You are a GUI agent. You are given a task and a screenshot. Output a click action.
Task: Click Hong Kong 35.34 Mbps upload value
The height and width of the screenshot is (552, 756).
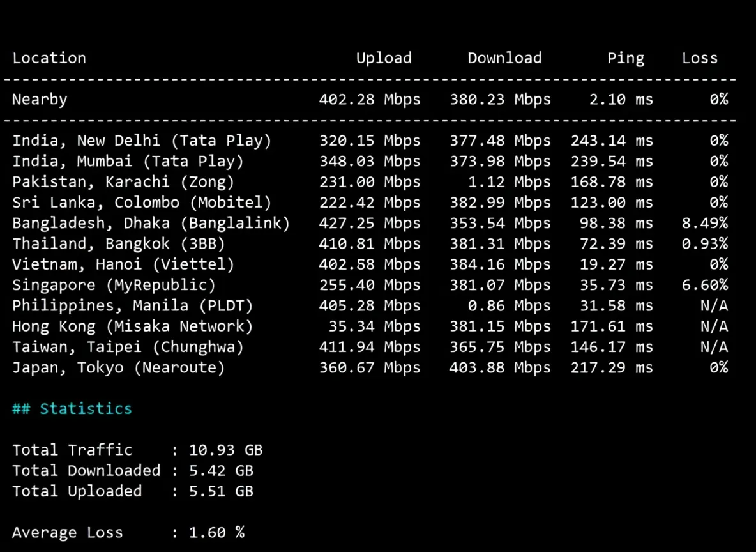coord(374,326)
